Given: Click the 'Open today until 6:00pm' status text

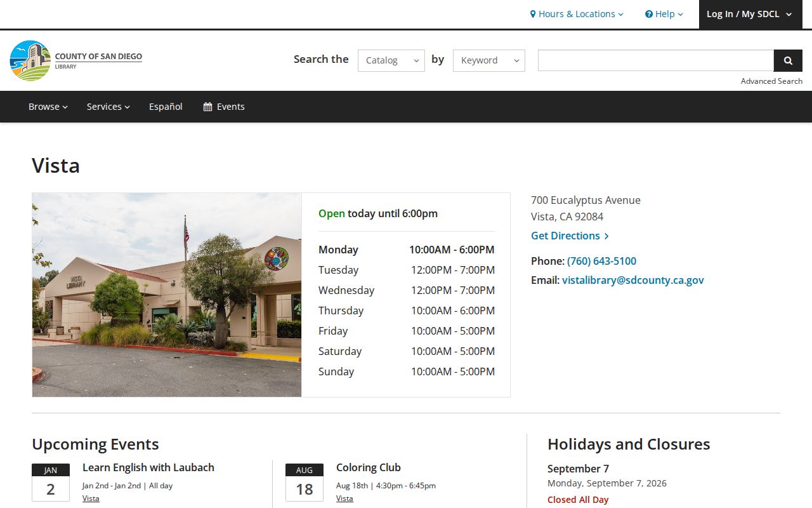Looking at the screenshot, I should click(x=378, y=213).
